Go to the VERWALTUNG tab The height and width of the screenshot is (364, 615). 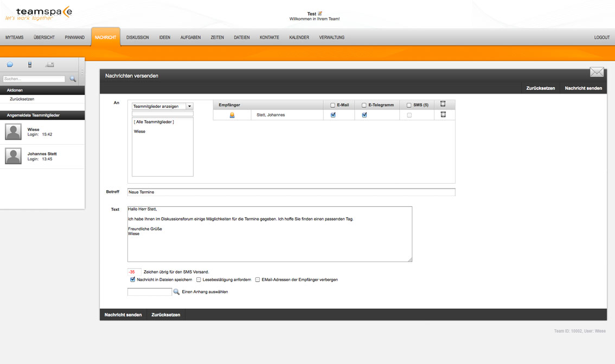pyautogui.click(x=332, y=37)
